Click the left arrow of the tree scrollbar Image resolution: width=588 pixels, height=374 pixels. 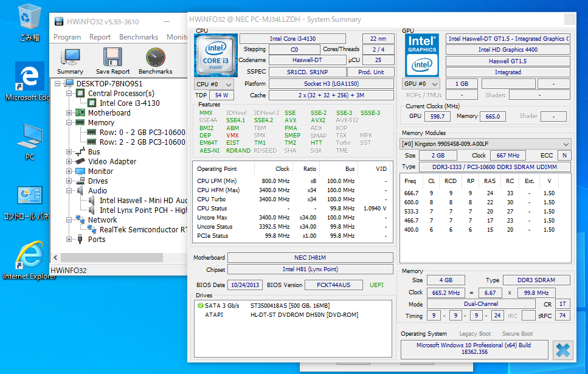pyautogui.click(x=55, y=258)
